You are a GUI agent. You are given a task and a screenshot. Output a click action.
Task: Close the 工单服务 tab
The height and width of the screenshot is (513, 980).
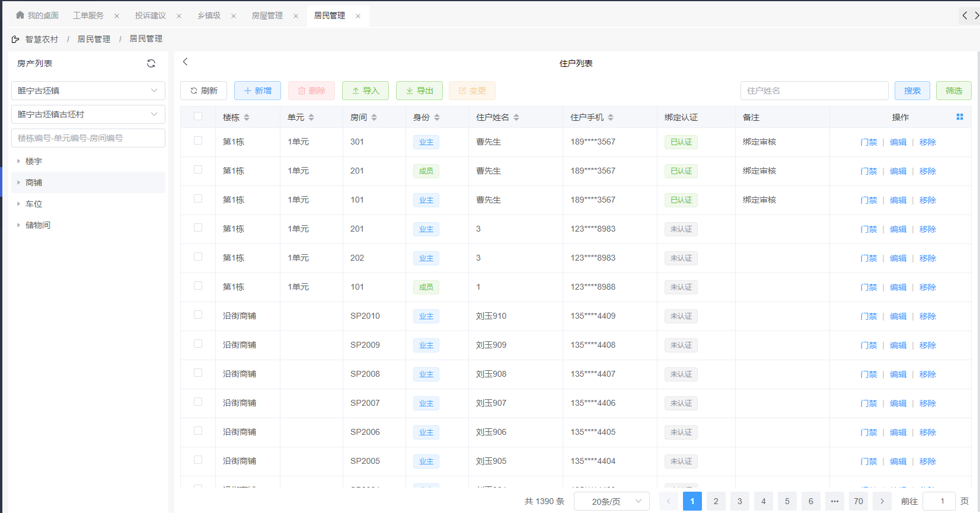point(117,16)
